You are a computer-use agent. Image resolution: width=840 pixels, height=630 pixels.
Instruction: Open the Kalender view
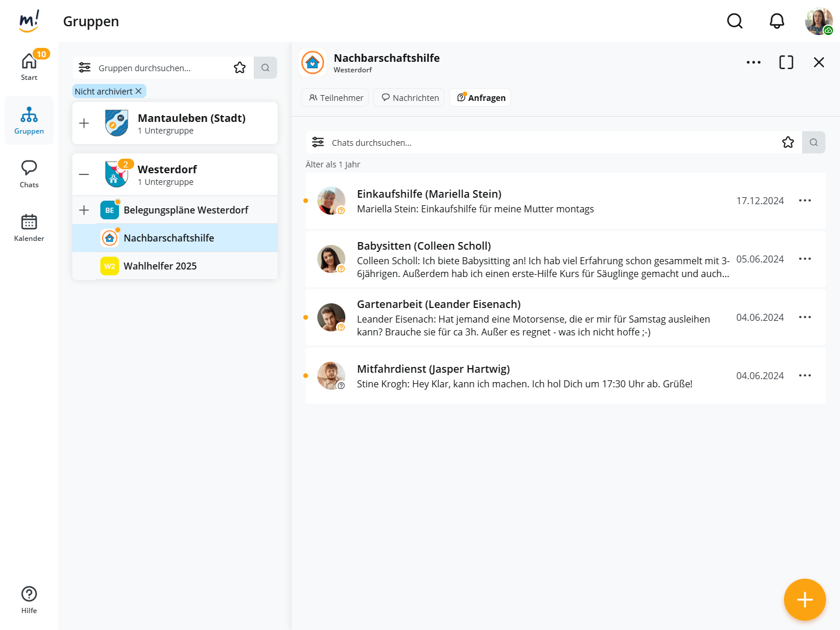[29, 228]
